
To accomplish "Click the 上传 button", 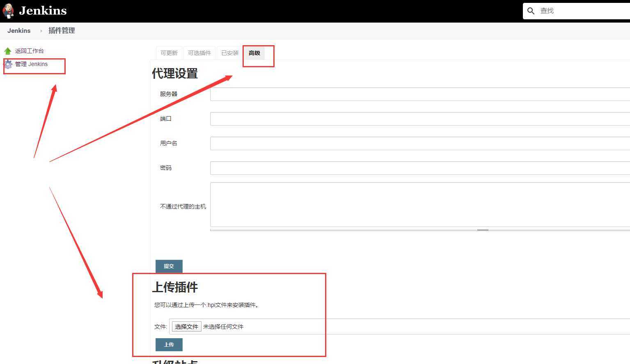I will point(169,345).
